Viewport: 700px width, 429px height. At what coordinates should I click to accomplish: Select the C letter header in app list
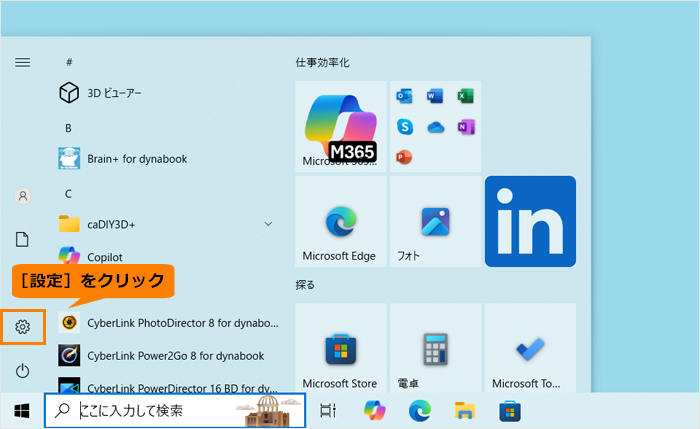point(68,194)
